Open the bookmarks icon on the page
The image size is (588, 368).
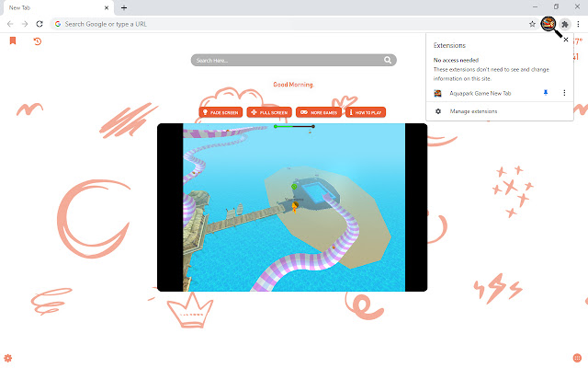(x=13, y=40)
